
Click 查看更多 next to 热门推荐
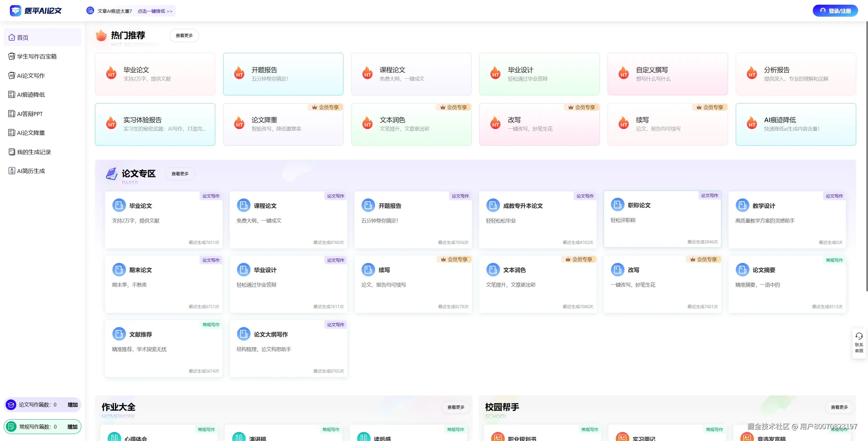184,36
